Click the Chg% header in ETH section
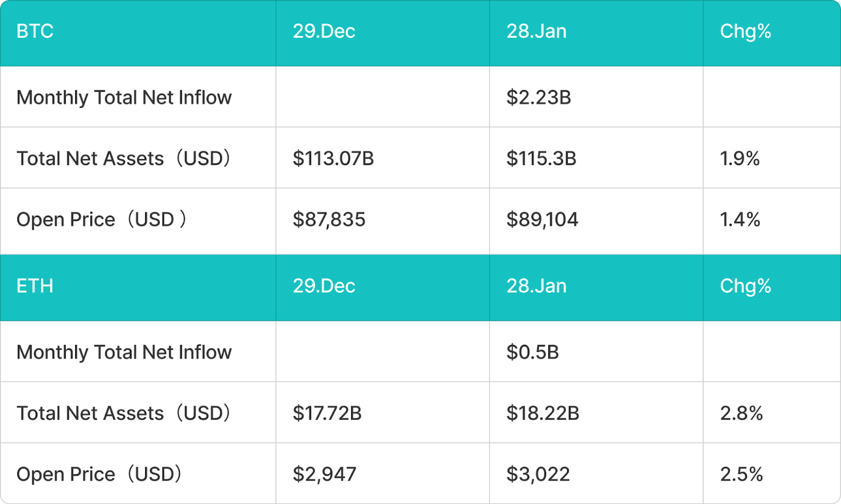The width and height of the screenshot is (841, 504). (x=745, y=286)
